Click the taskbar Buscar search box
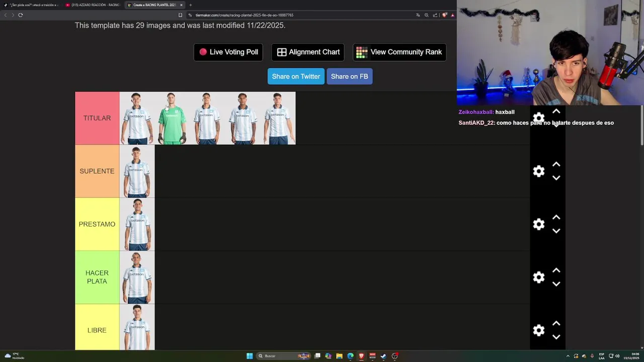The height and width of the screenshot is (362, 644). [x=283, y=356]
